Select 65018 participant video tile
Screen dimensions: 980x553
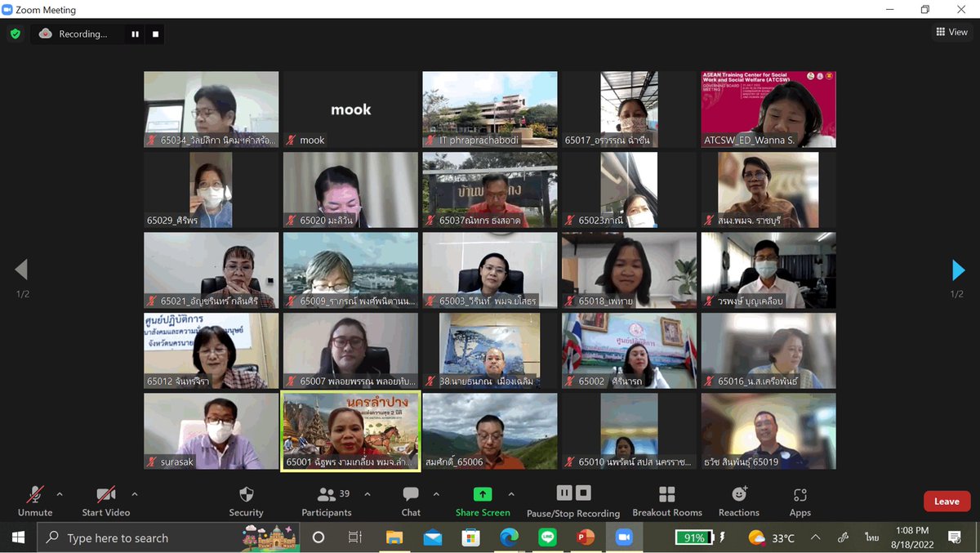(x=629, y=270)
